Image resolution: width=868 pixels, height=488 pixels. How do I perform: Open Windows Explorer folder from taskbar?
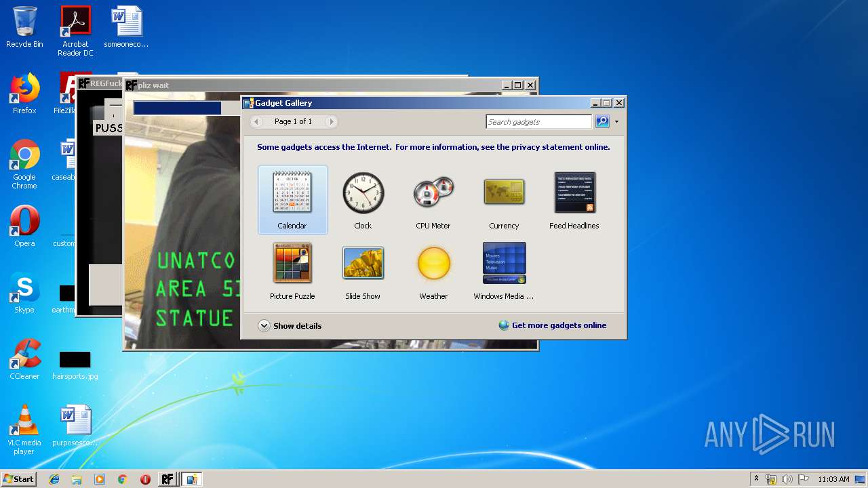pos(77,479)
